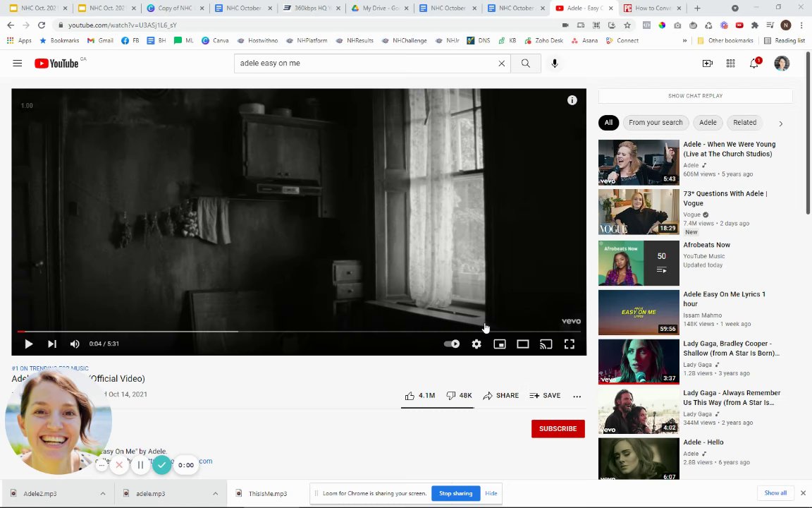The image size is (812, 508).
Task: Reload the page
Action: [x=42, y=25]
